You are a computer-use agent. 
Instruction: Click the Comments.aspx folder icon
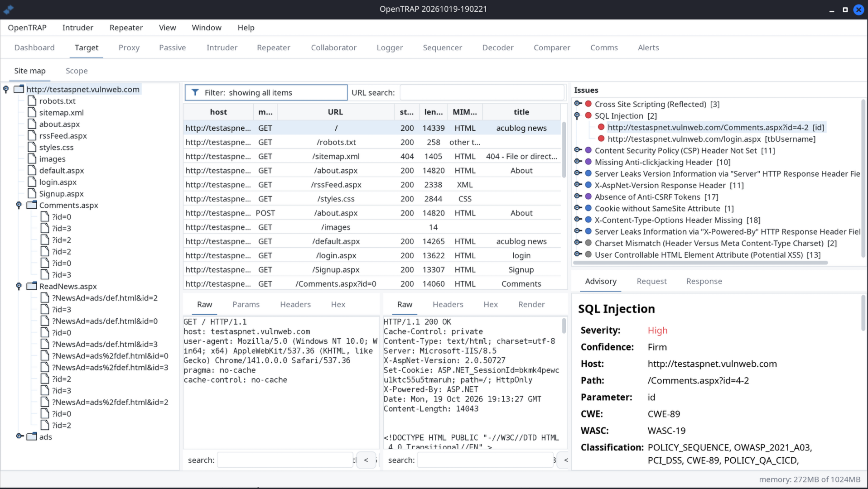click(x=32, y=205)
